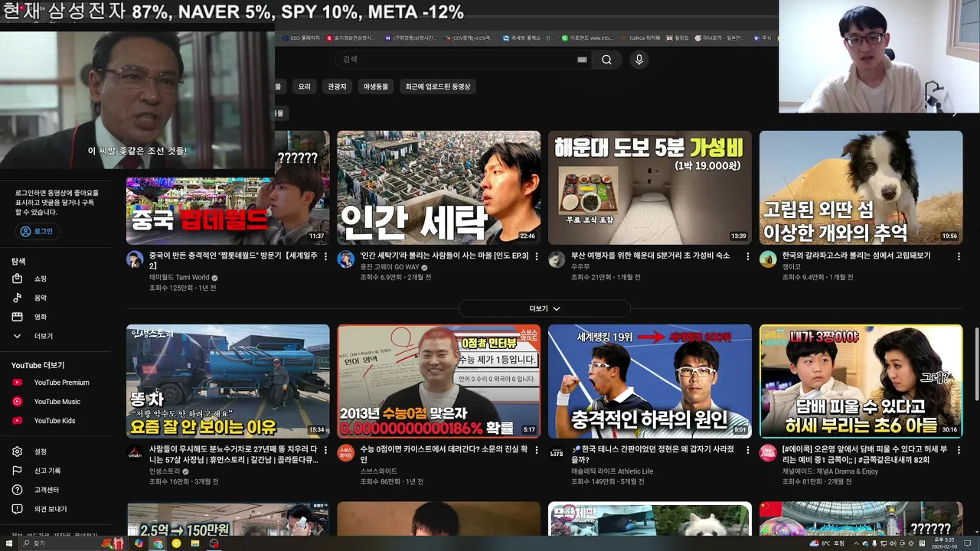
Task: Open more options for the 갈라파고스 섬 video
Action: 959,256
